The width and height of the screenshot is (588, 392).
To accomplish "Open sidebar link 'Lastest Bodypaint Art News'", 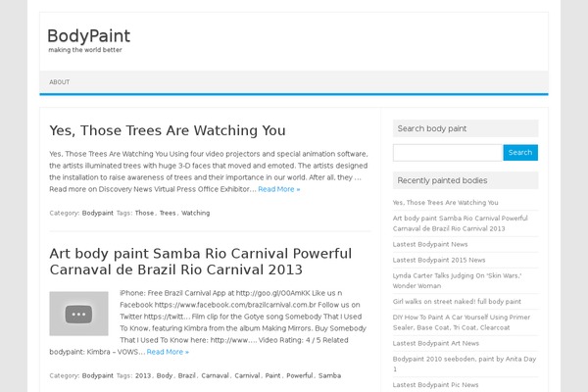I will 436,343.
